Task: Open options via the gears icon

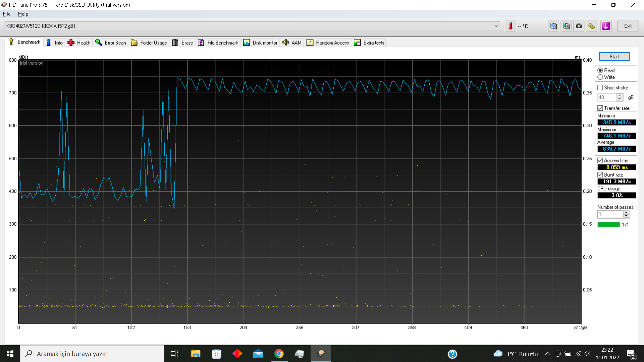Action: click(x=592, y=26)
